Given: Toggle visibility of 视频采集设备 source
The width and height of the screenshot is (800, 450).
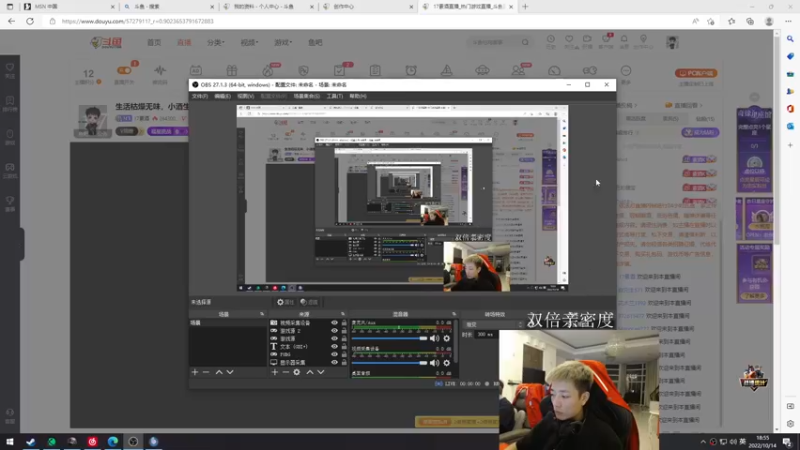Looking at the screenshot, I should pyautogui.click(x=334, y=323).
